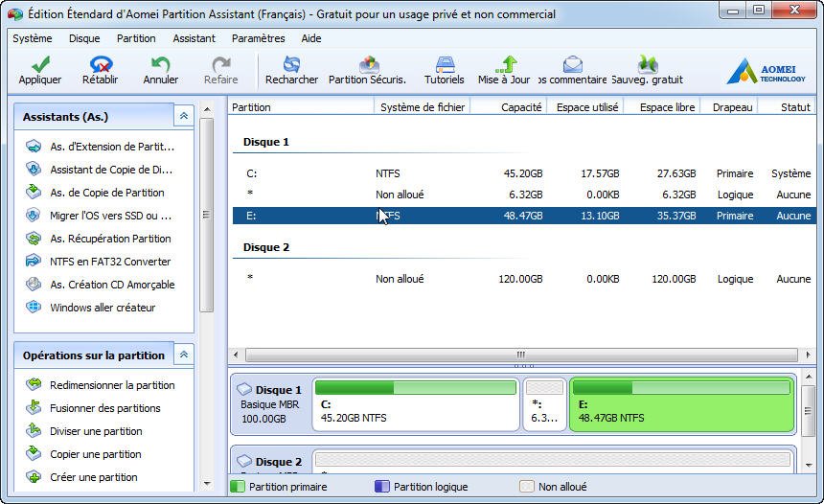Sort by Drapeau column header

click(729, 107)
